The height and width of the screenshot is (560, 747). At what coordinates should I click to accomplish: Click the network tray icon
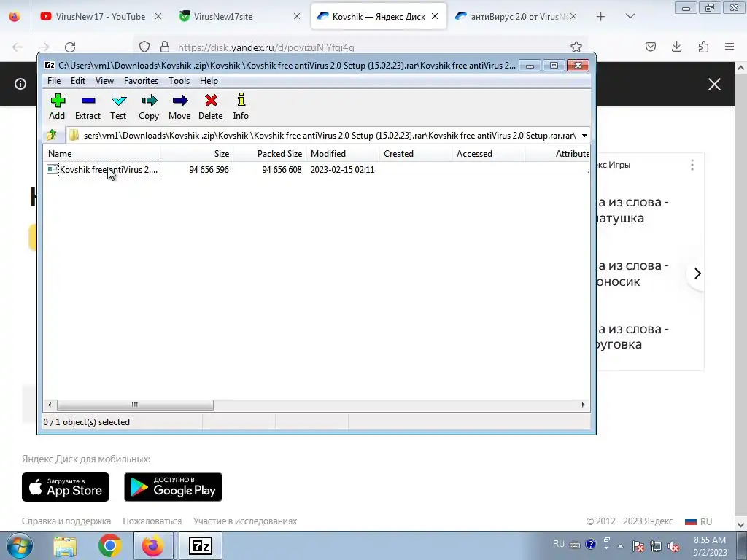(656, 547)
